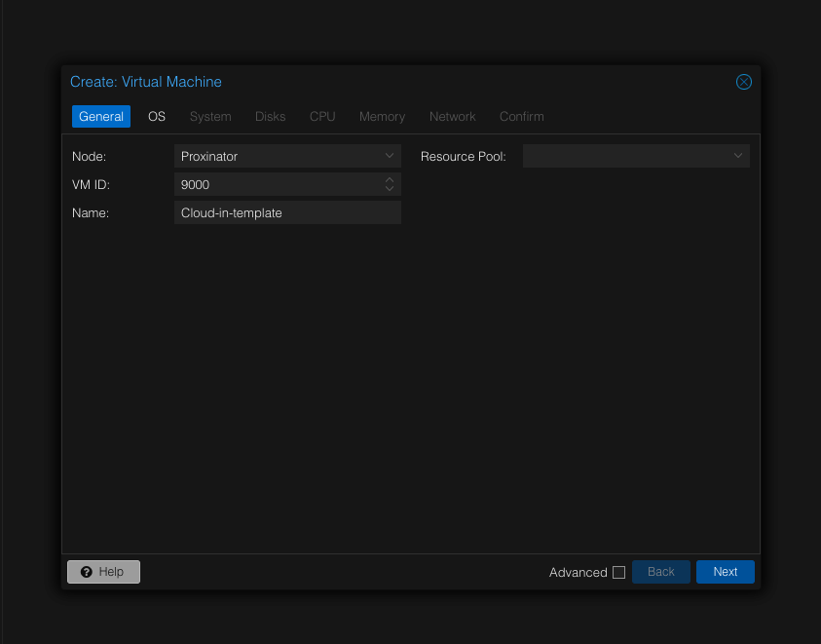Expand the Node dropdown arrow
The width and height of the screenshot is (821, 644).
[390, 156]
